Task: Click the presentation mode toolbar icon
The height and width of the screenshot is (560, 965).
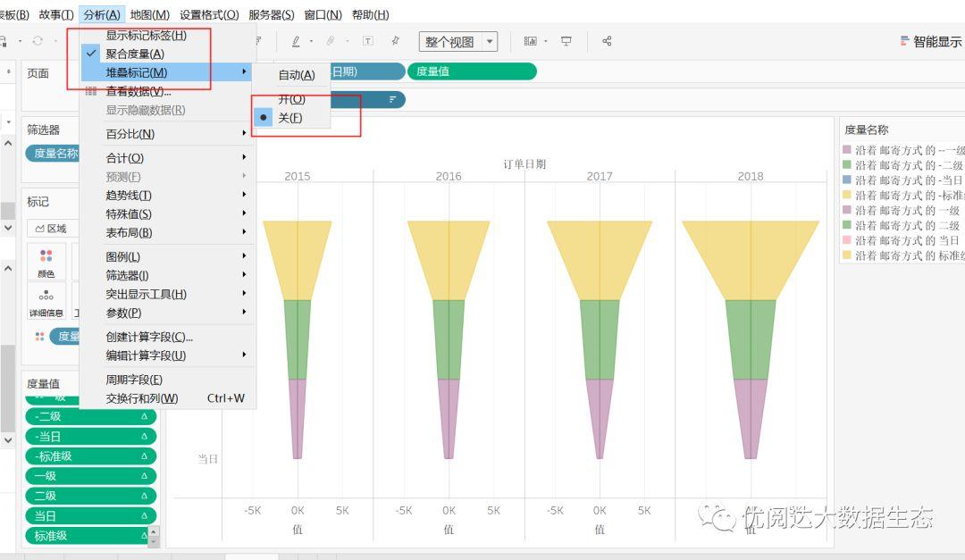Action: pos(565,40)
